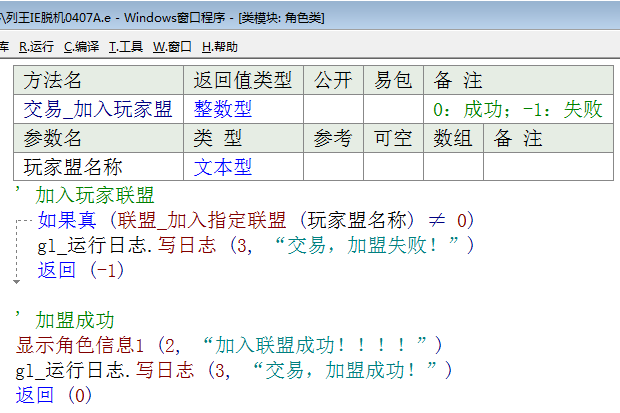
Task: Toggle the 数组 cell for 玩家盟名称 parameter
Action: point(453,167)
